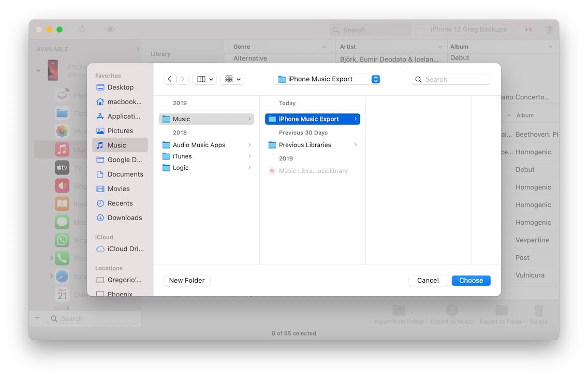Expand the chevron beside Logic folder
Image resolution: width=588 pixels, height=378 pixels.
point(249,168)
